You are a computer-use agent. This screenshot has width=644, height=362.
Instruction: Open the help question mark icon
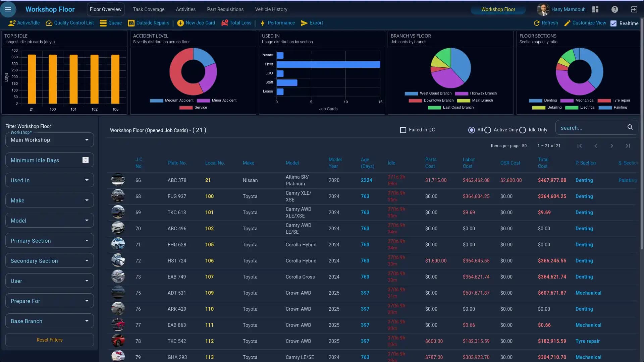(x=614, y=9)
